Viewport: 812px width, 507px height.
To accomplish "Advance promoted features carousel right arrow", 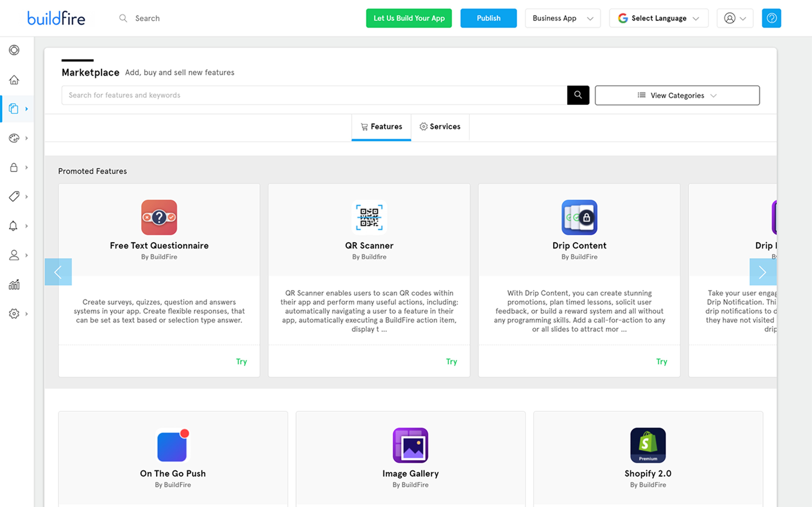I will [762, 272].
